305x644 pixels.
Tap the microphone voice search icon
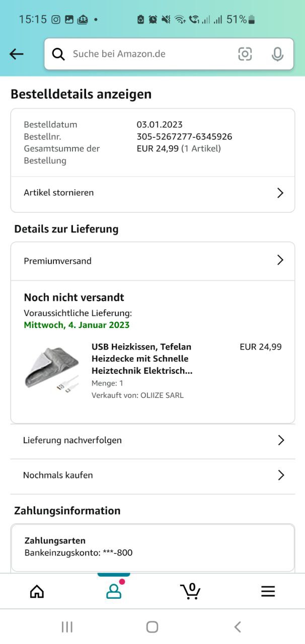(277, 54)
